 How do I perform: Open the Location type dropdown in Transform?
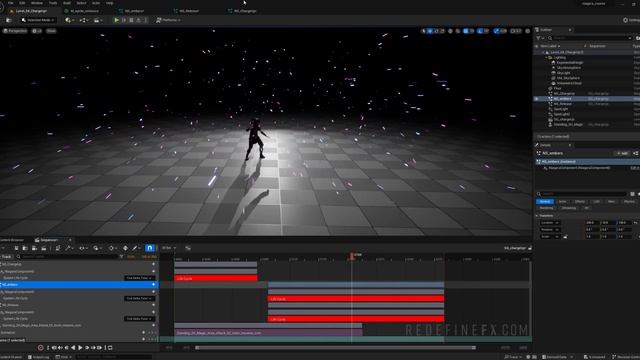[x=549, y=223]
